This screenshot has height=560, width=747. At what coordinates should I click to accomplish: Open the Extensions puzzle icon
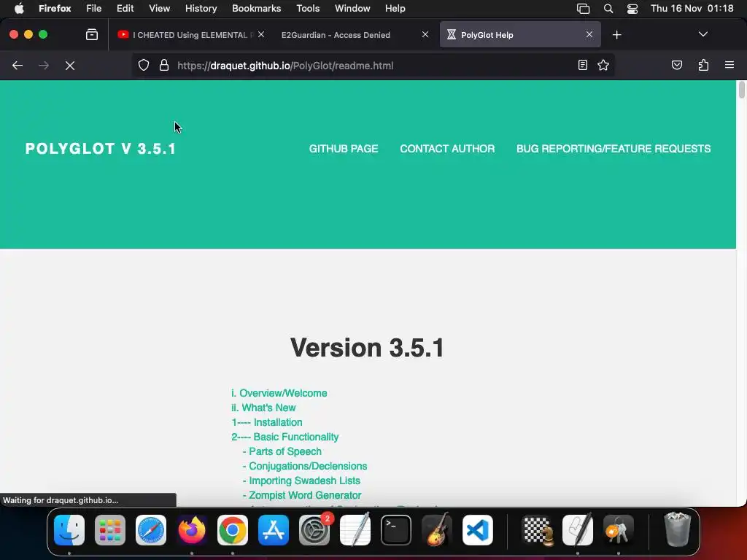703,65
